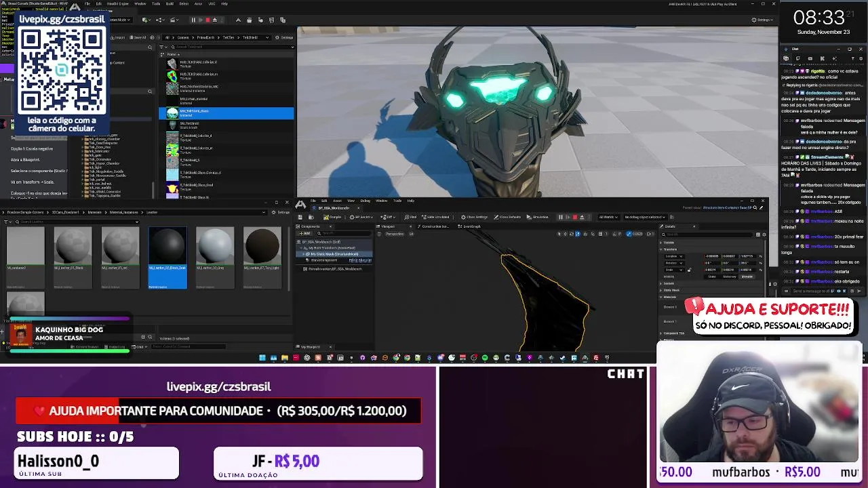This screenshot has height=488, width=868.
Task: Click the search icon beside Parent class link
Action: [x=755, y=208]
